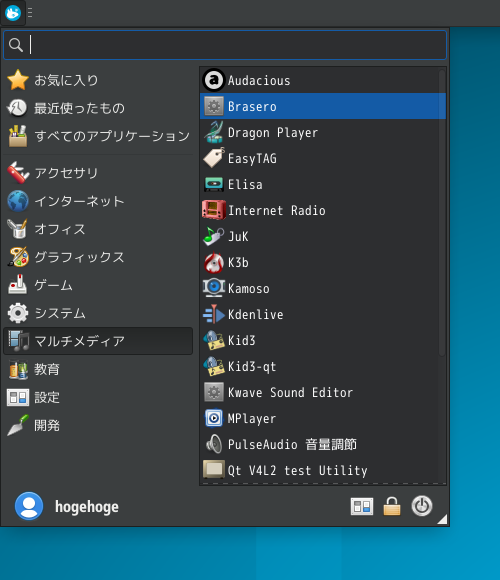Open PulseAudio 音量調節

click(x=322, y=444)
